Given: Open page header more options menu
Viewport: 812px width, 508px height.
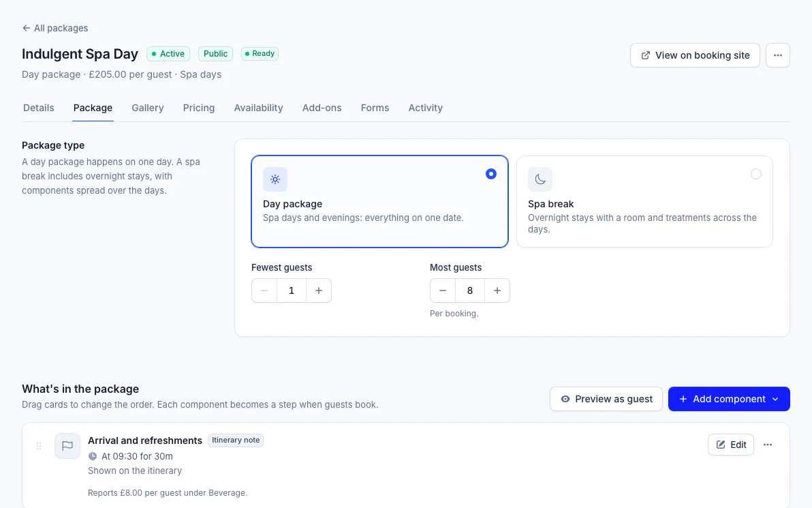Looking at the screenshot, I should click(777, 55).
